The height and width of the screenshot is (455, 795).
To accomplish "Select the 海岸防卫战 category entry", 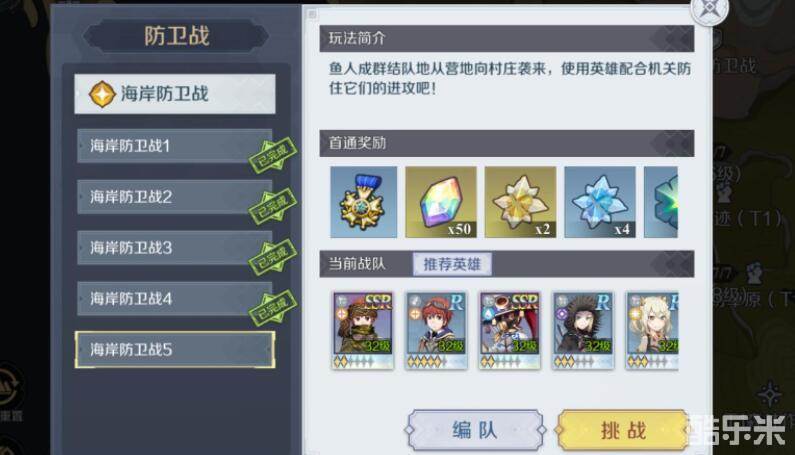I will [x=175, y=94].
